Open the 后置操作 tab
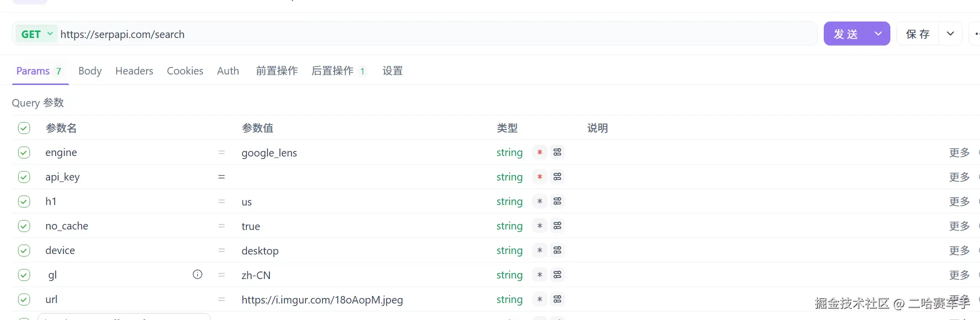980x320 pixels. [339, 71]
